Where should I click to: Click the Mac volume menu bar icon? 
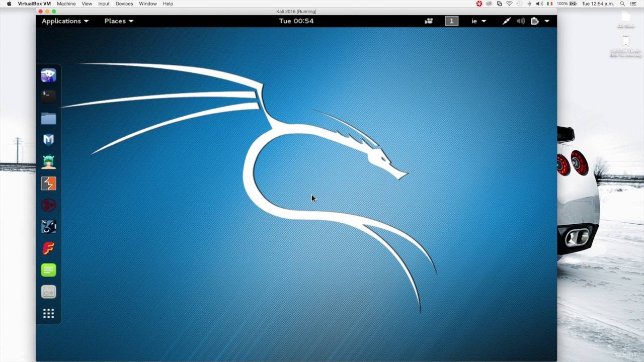[539, 4]
